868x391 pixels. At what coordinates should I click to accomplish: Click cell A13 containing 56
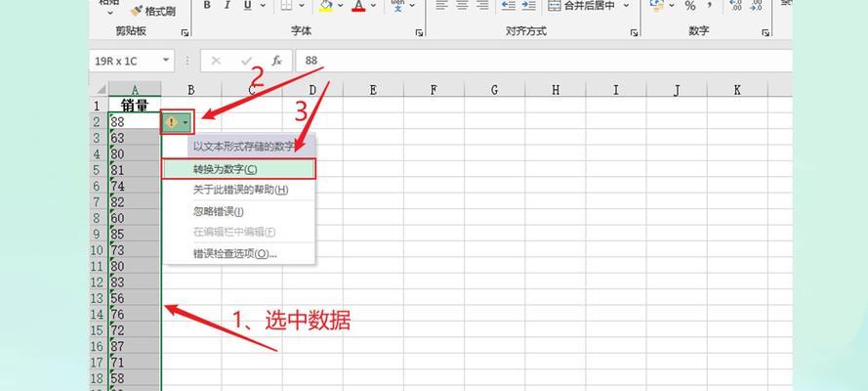(x=135, y=298)
